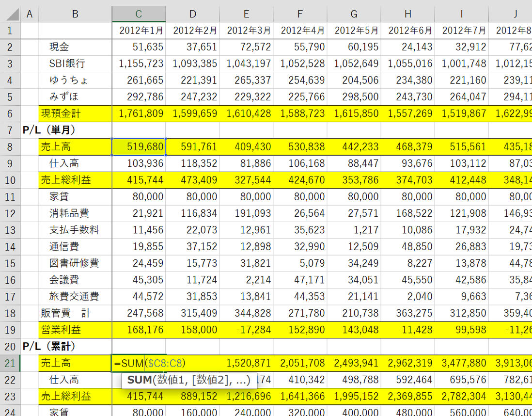The image size is (532, 416).
Task: Select row 21 header
Action: tap(10, 363)
